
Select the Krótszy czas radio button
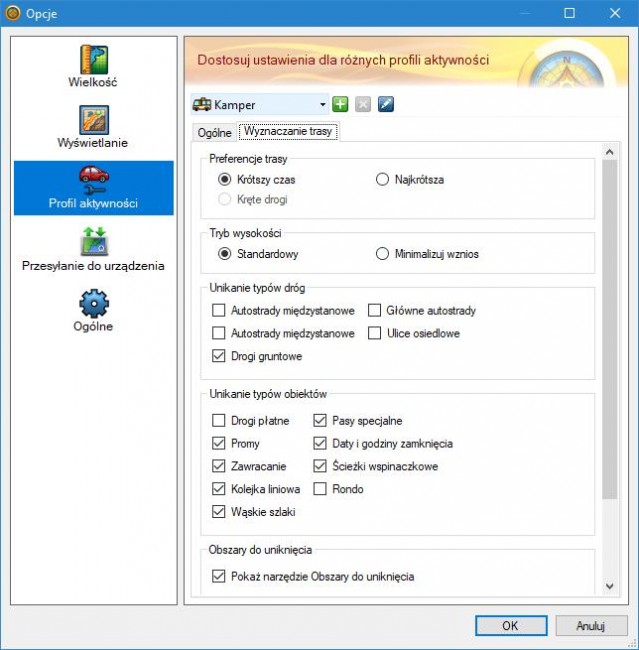pos(224,179)
